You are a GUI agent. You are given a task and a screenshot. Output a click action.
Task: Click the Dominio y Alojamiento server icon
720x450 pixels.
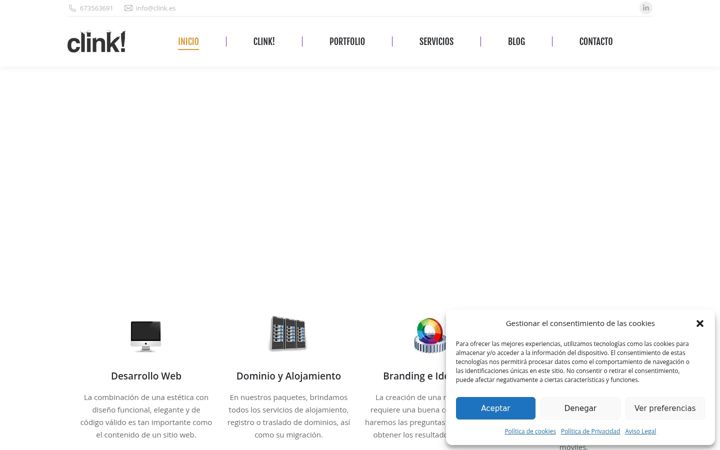coord(288,333)
